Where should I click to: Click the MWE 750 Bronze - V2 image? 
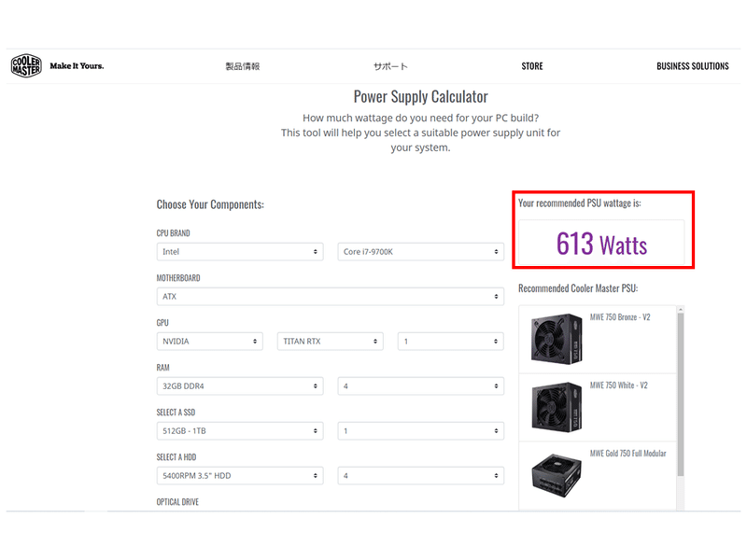point(557,339)
